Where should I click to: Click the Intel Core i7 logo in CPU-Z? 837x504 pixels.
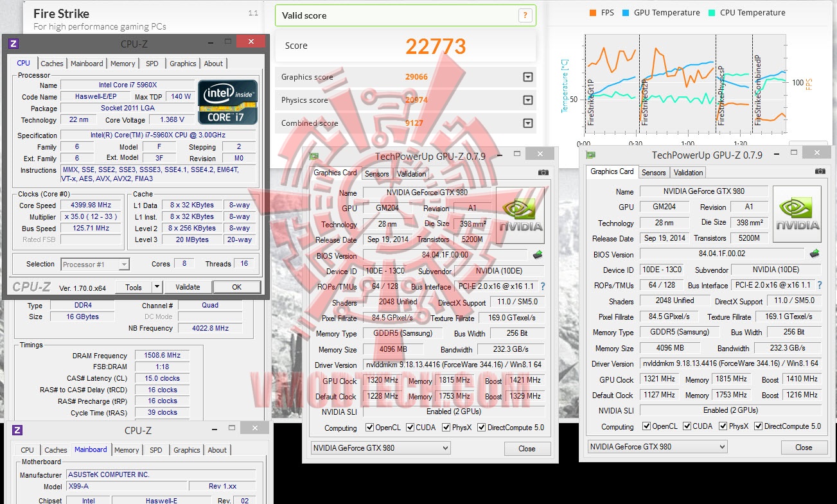pyautogui.click(x=227, y=101)
